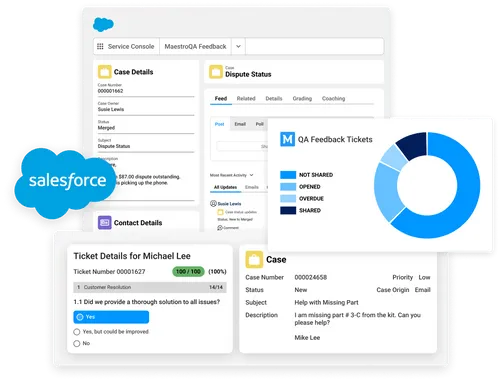Click the NOT SHARED legend color swatch

288,175
